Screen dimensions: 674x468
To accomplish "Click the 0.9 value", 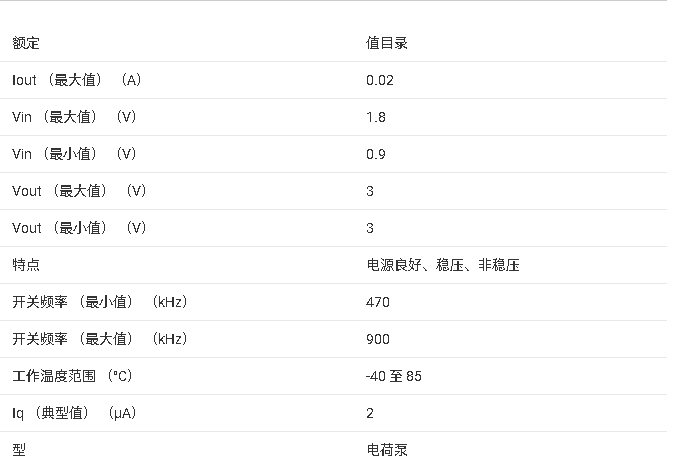I will 376,154.
